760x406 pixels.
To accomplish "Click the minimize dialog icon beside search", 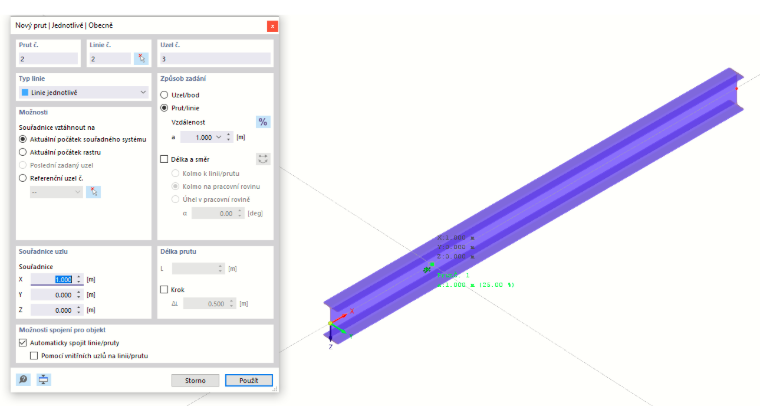I will tap(44, 379).
